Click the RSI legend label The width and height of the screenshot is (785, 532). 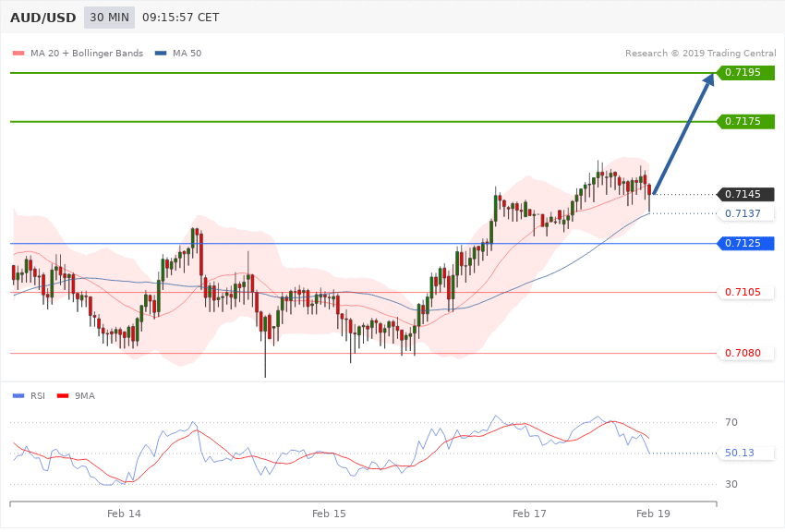point(38,396)
